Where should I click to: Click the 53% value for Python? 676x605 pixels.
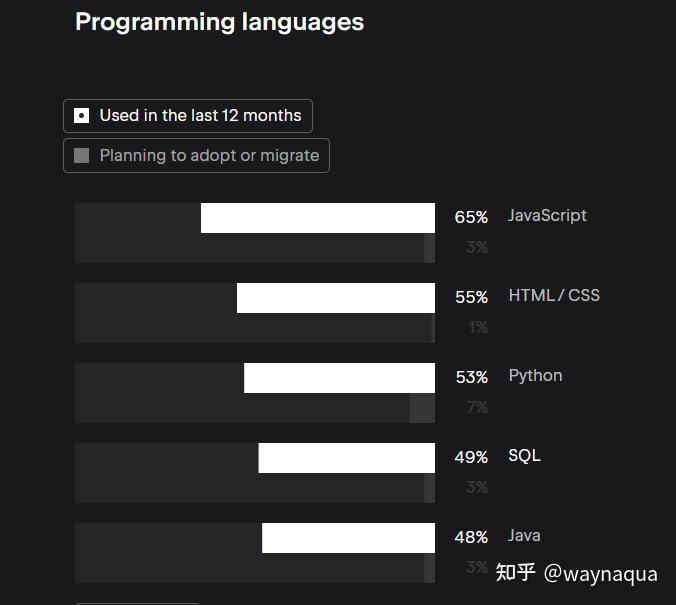pos(471,378)
